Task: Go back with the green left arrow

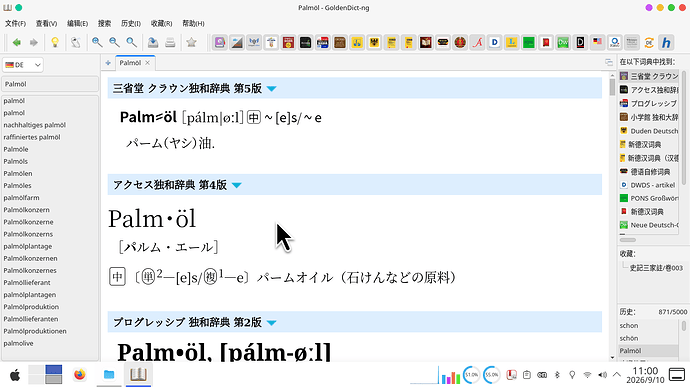Action: 17,43
